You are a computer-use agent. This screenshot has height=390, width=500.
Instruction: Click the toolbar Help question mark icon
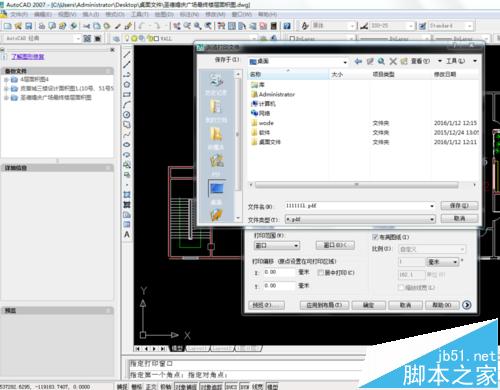(x=287, y=26)
